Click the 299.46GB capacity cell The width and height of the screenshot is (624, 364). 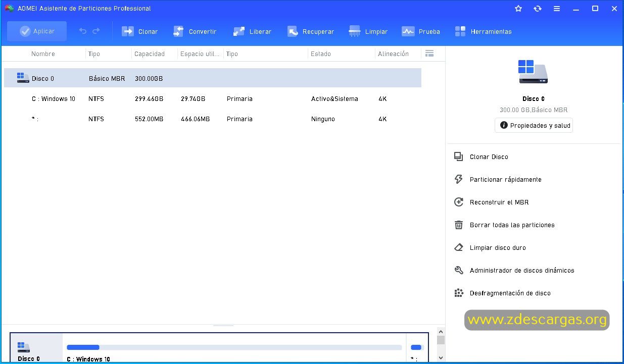[x=149, y=99]
